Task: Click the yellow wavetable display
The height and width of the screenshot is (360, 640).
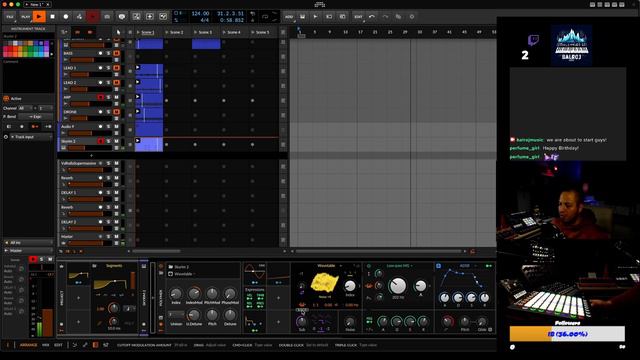Action: (x=324, y=283)
